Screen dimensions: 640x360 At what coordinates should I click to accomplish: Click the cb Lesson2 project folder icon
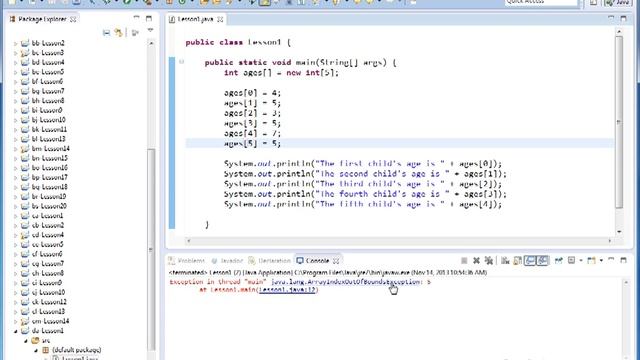pos(25,225)
